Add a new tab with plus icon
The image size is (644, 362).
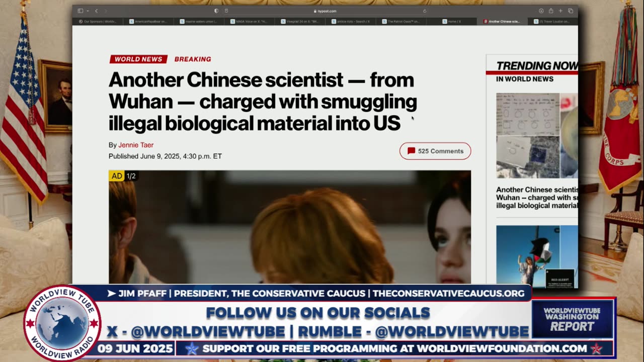(560, 11)
